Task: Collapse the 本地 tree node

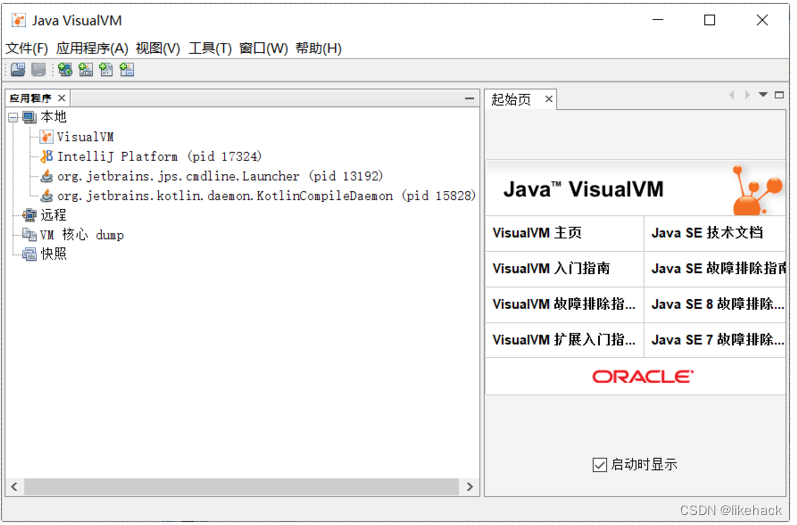Action: coord(13,118)
